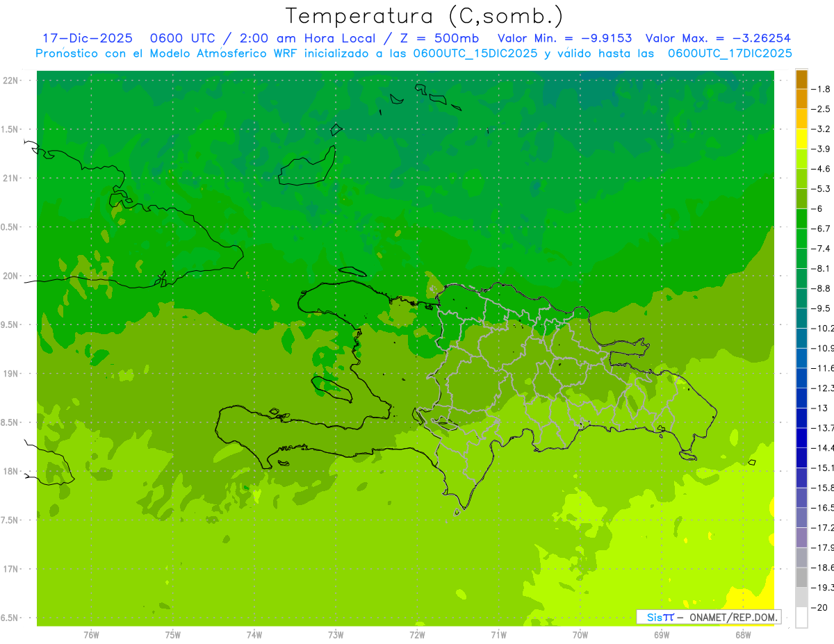Click the gray swatch between -18.6 and -19.3
This screenshot has height=644, width=834.
tap(801, 577)
